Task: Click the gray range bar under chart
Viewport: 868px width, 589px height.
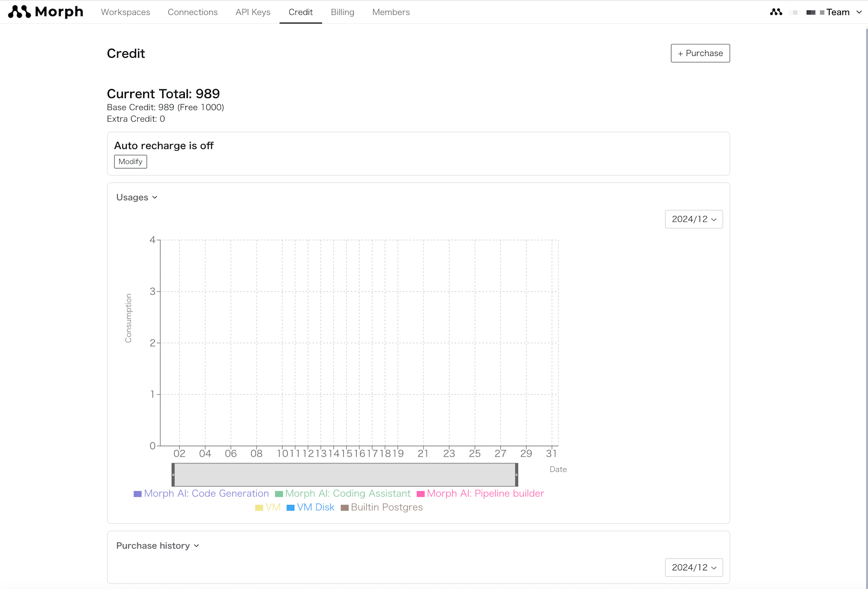Action: [345, 474]
